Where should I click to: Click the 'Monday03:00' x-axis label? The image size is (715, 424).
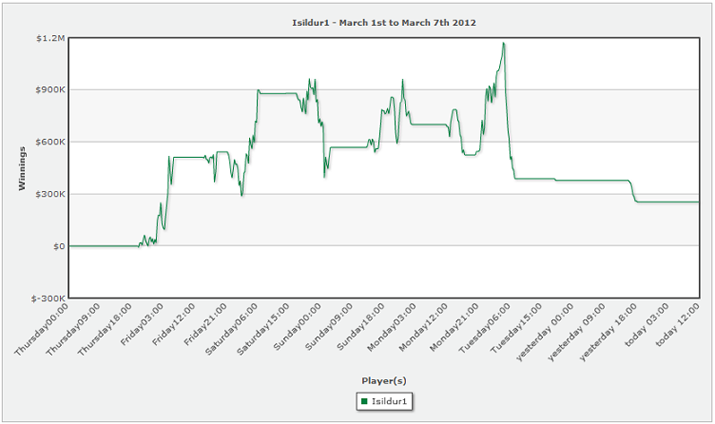391,327
